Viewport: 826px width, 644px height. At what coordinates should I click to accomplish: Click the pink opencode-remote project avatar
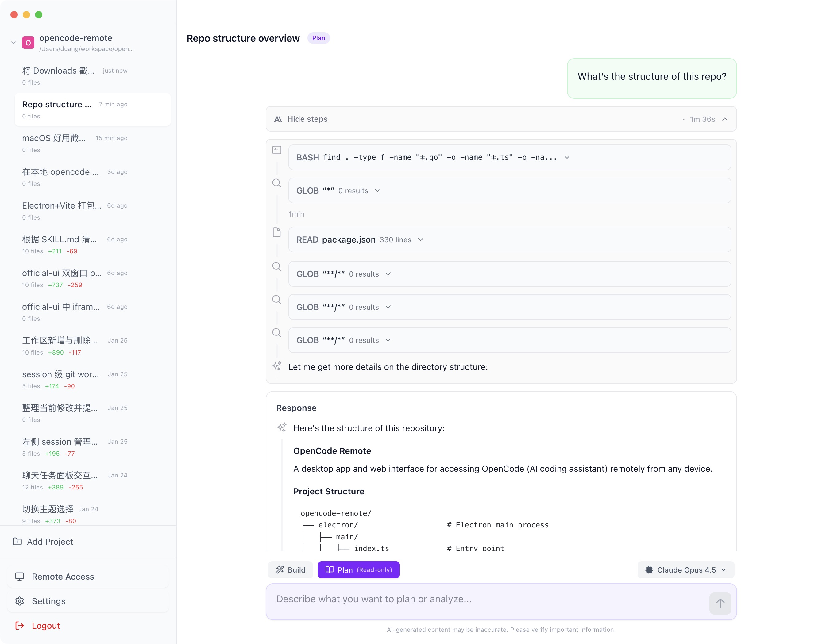[x=28, y=43]
